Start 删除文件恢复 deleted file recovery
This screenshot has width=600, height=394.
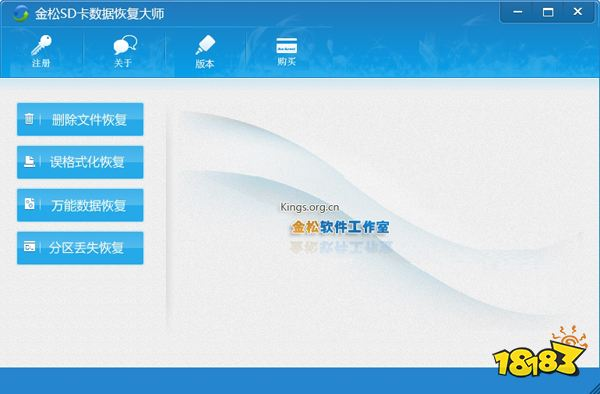pos(80,119)
